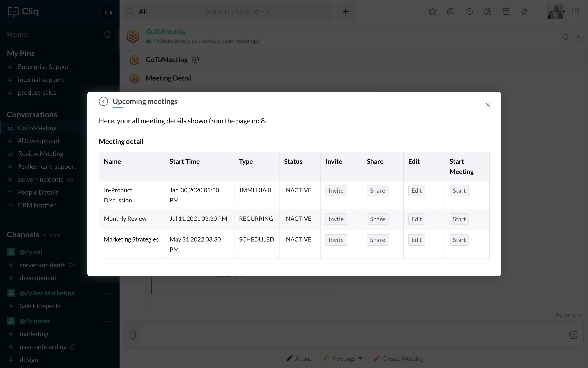Invite to In-Product Discussion meeting

click(x=336, y=191)
